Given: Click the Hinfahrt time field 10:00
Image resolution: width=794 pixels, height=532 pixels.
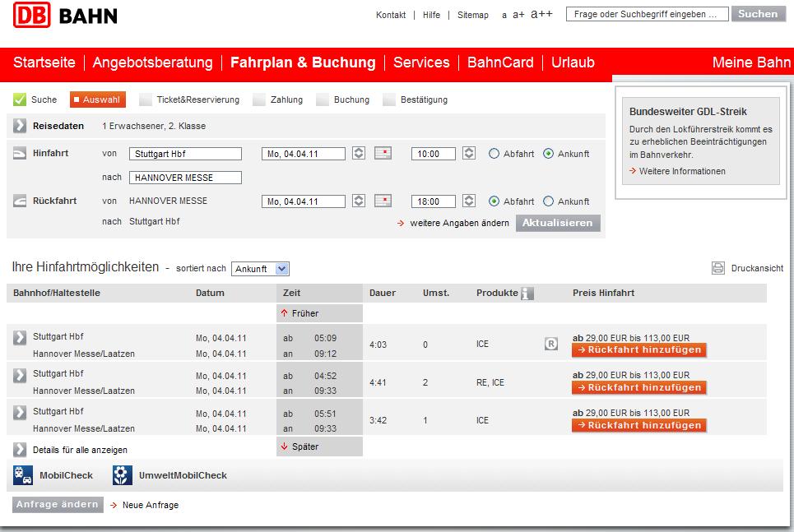Looking at the screenshot, I should pos(434,154).
